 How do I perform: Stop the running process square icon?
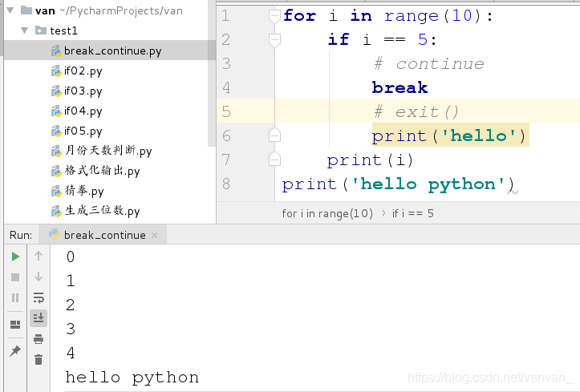(x=15, y=277)
